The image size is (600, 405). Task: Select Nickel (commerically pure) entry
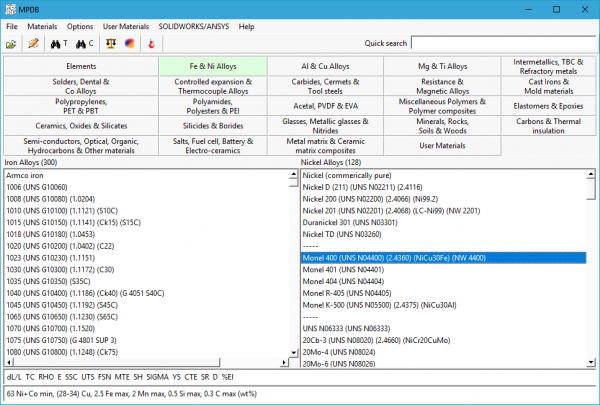[443, 175]
